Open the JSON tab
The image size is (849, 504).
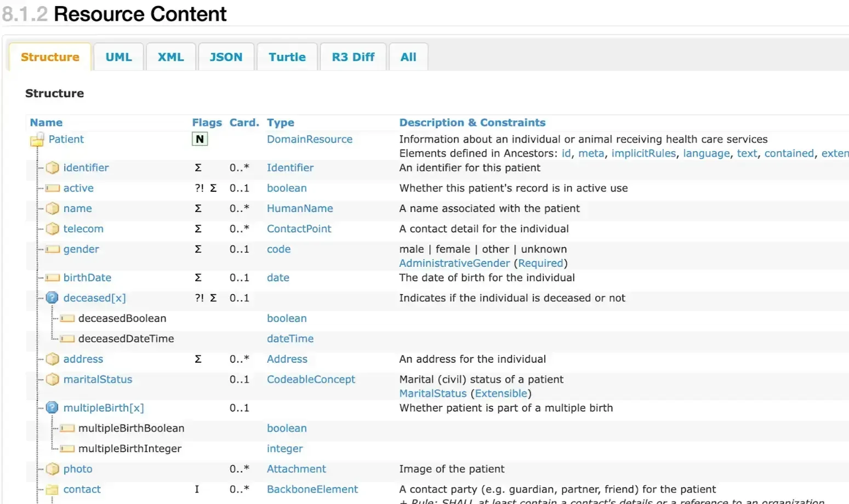[x=226, y=56]
